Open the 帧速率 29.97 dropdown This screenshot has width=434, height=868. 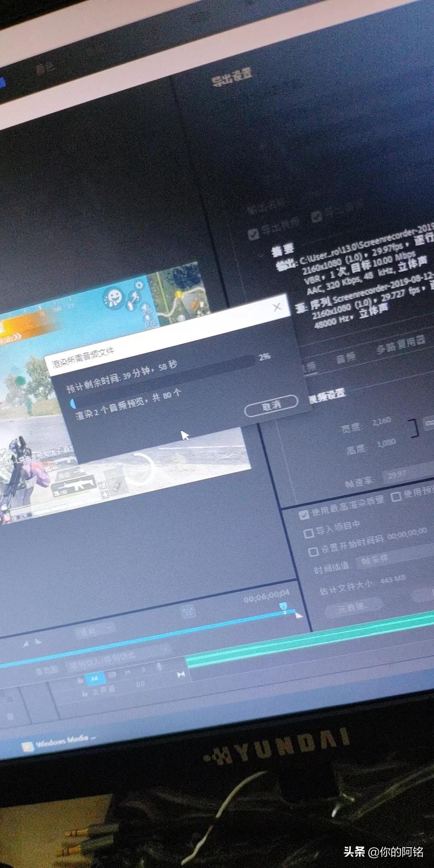(x=408, y=472)
